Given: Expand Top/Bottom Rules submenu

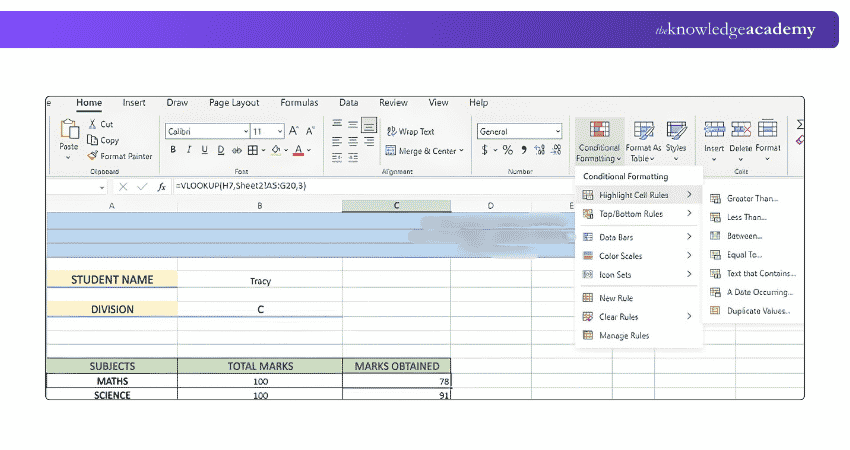Looking at the screenshot, I should (x=638, y=214).
